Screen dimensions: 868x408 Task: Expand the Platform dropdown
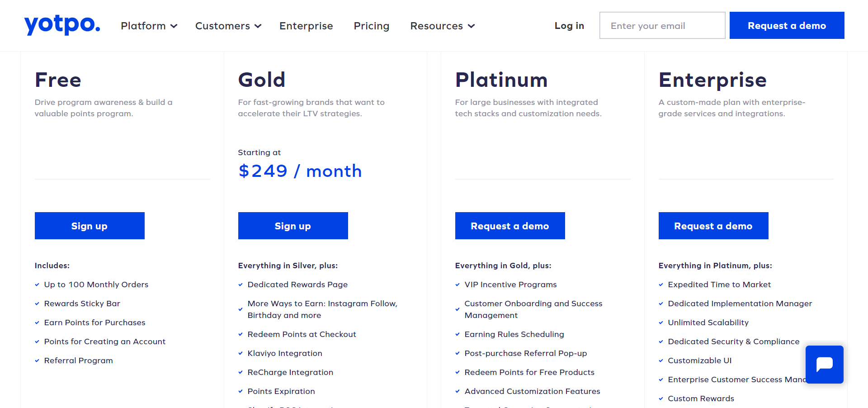click(149, 26)
